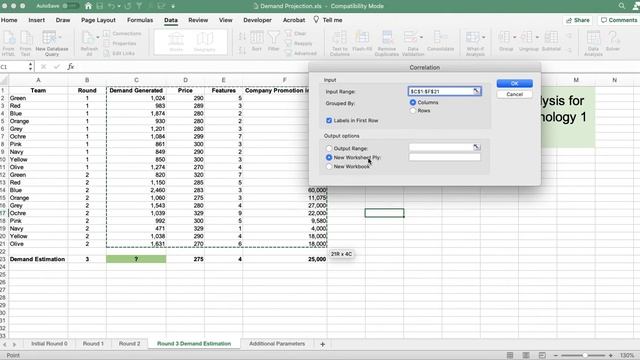Expand the What-If Analysis dropdown
This screenshot has height=360, width=640.
click(484, 37)
